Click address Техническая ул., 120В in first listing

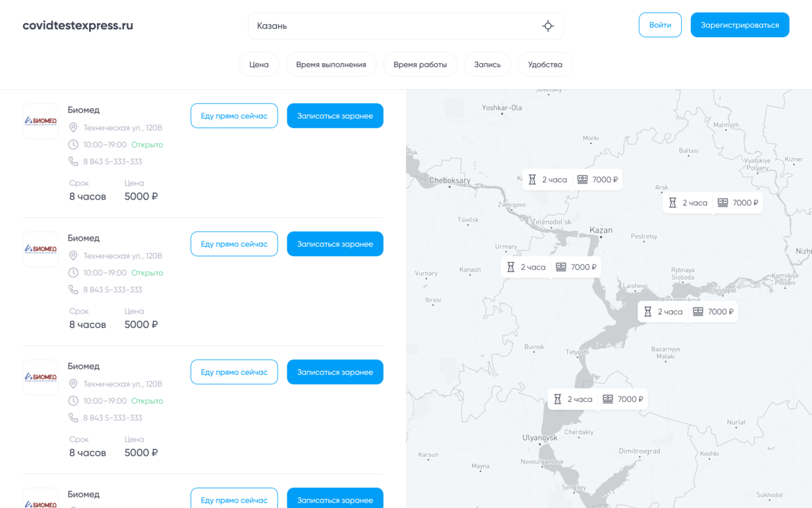[123, 127]
